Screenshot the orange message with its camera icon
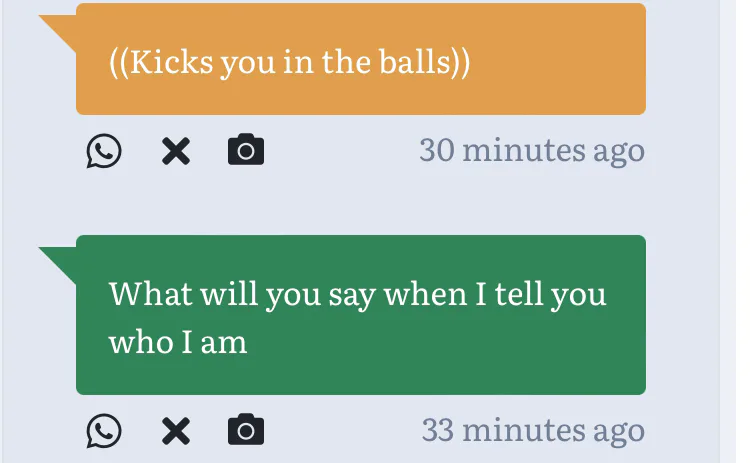750x463 pixels. [246, 151]
